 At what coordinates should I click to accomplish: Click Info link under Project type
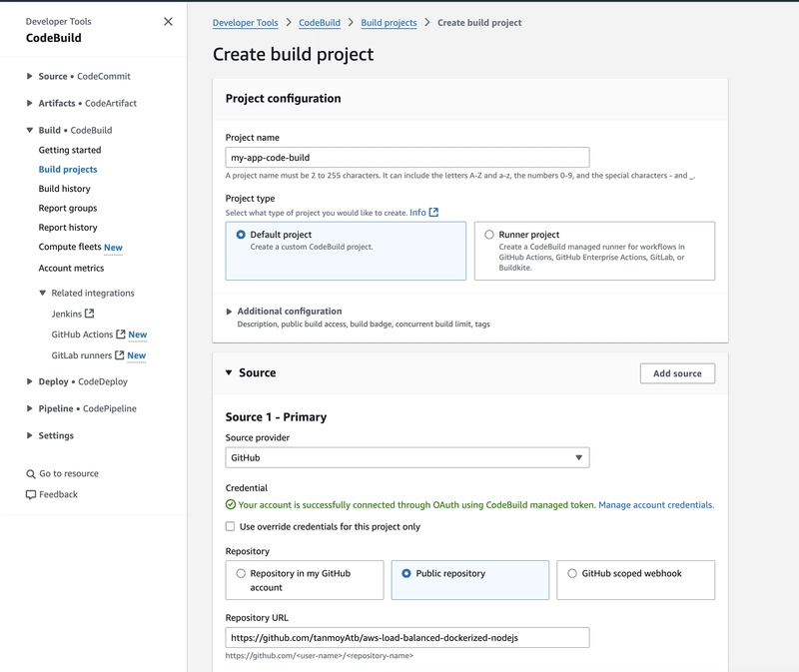pyautogui.click(x=417, y=213)
